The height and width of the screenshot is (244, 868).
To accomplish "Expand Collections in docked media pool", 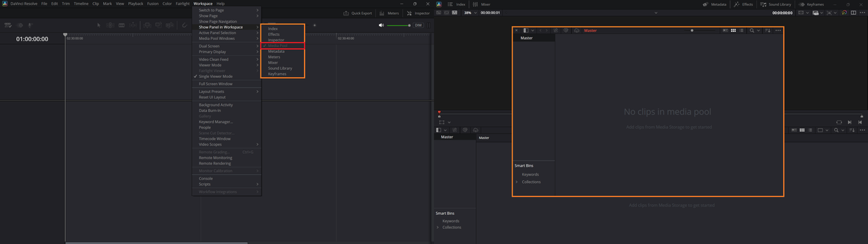I will [x=437, y=227].
